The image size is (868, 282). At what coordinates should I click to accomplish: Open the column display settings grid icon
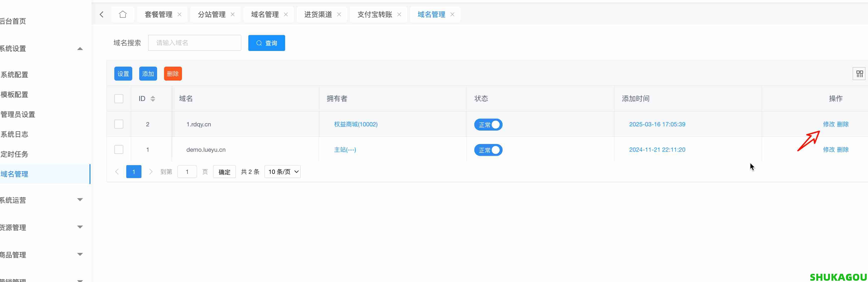click(859, 73)
